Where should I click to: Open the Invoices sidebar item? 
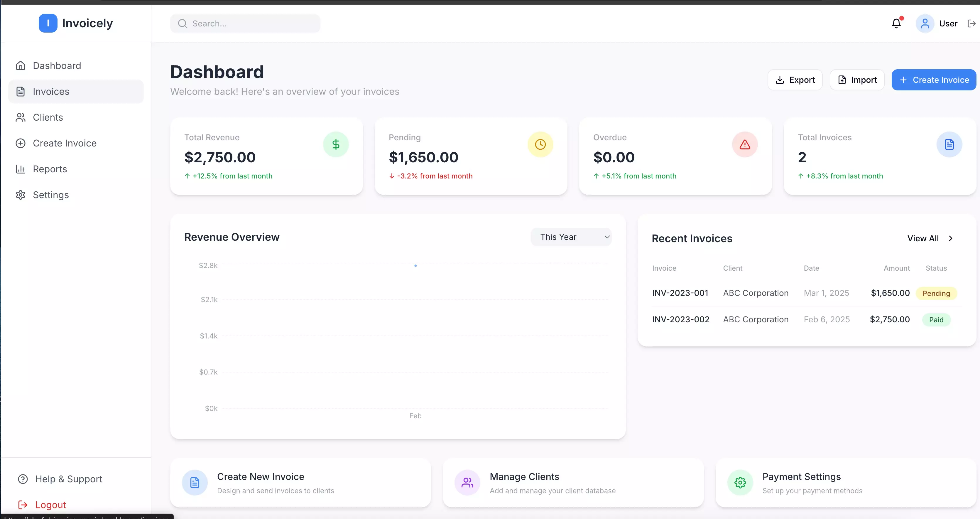(51, 92)
